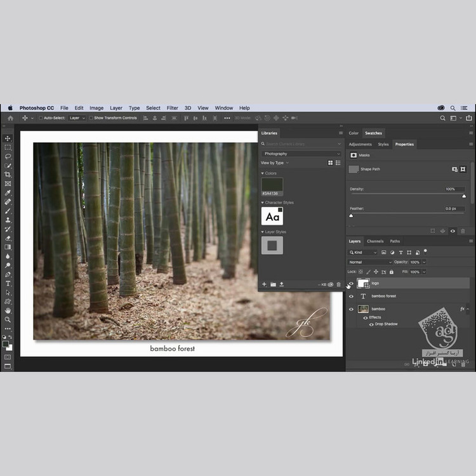Open the Photography library dropdown
This screenshot has width=476, height=476.
click(x=301, y=154)
